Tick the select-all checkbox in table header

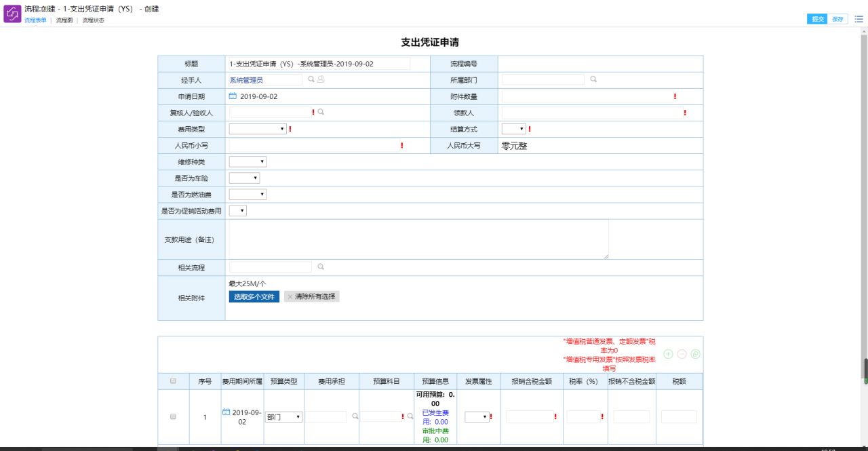coord(173,381)
